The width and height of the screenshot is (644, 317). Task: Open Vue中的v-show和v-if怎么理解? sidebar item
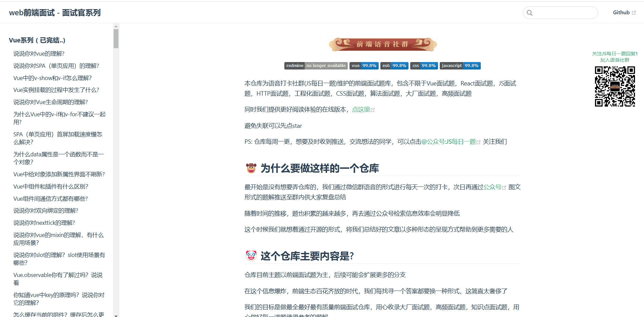(52, 78)
